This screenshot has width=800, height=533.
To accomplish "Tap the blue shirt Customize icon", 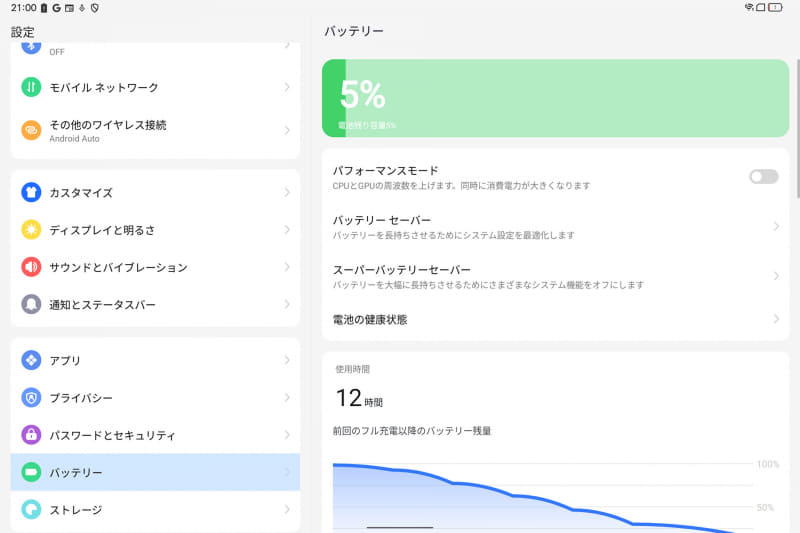I will click(x=31, y=192).
